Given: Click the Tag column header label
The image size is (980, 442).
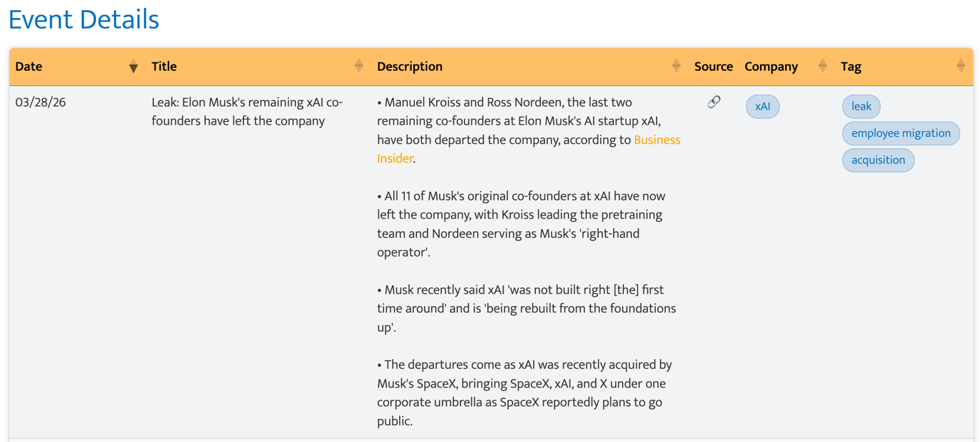Looking at the screenshot, I should (x=851, y=67).
